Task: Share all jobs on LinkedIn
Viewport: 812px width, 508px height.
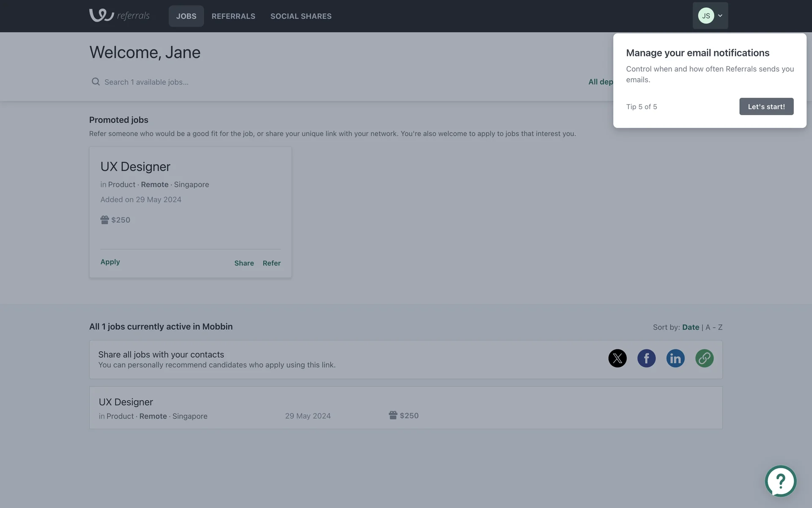Action: pos(675,359)
